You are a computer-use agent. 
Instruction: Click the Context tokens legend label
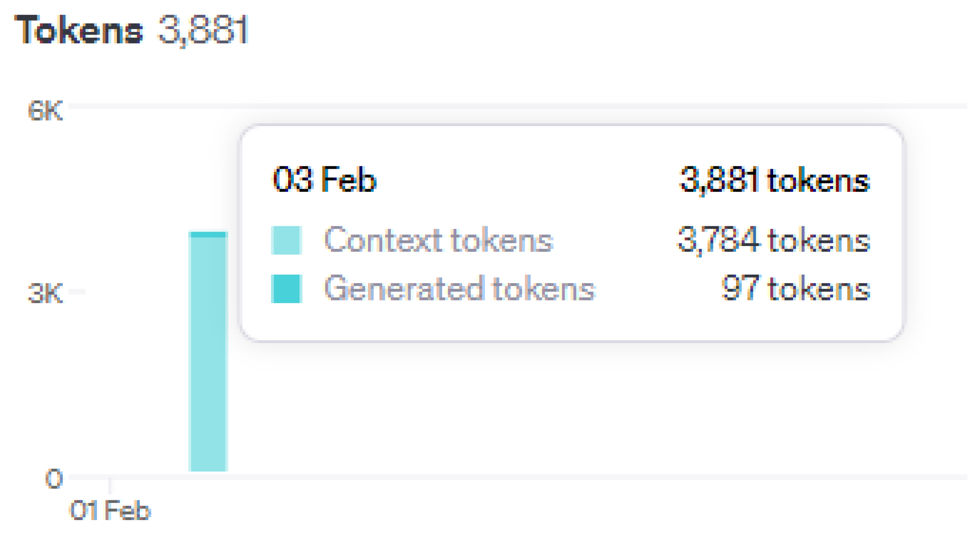coord(439,240)
